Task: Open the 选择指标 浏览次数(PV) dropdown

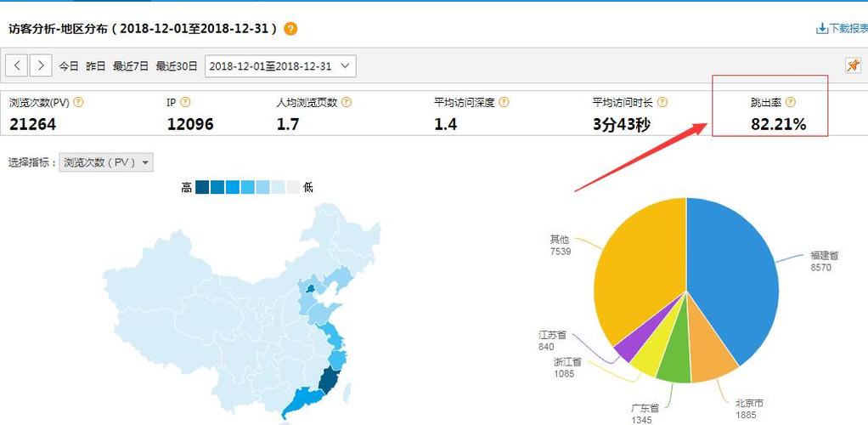Action: click(105, 162)
